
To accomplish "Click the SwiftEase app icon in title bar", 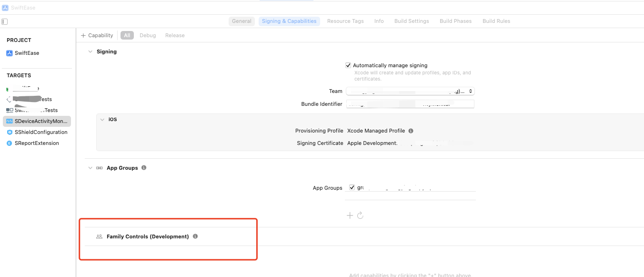I will pos(5,8).
